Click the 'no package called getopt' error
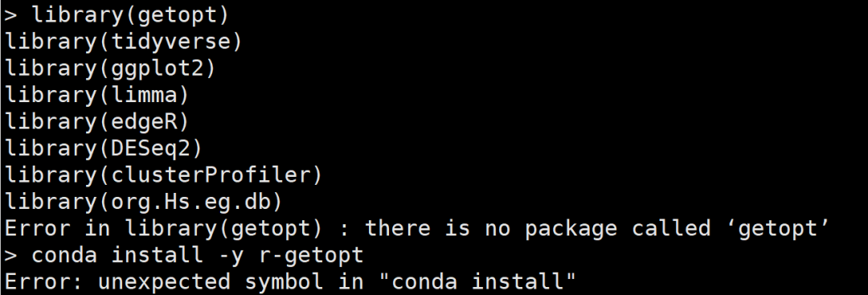 coord(417,228)
